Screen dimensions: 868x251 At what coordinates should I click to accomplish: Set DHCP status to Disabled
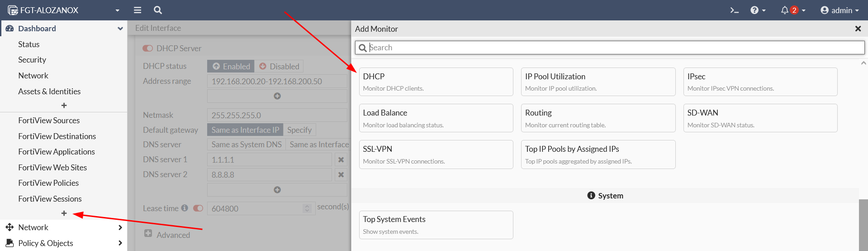click(x=279, y=66)
